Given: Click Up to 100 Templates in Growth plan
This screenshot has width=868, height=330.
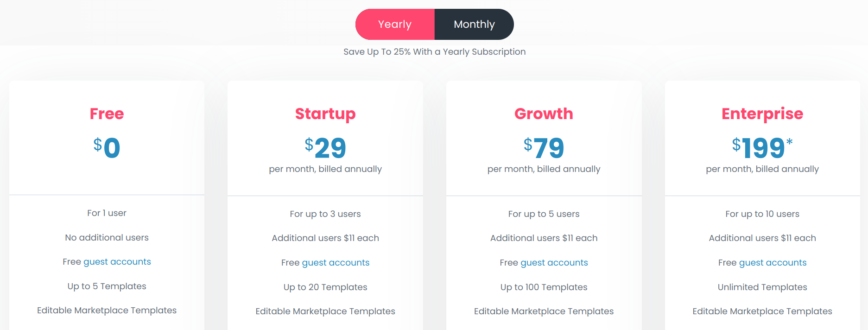Looking at the screenshot, I should tap(544, 287).
